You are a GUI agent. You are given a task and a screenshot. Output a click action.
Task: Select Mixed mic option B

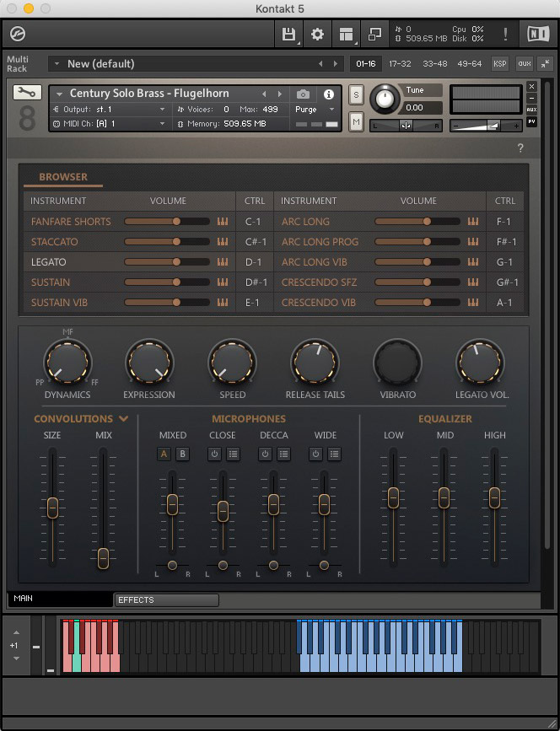point(182,454)
